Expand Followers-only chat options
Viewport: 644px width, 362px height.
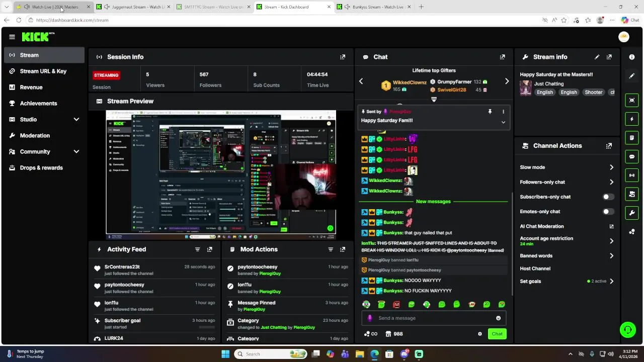pos(611,182)
